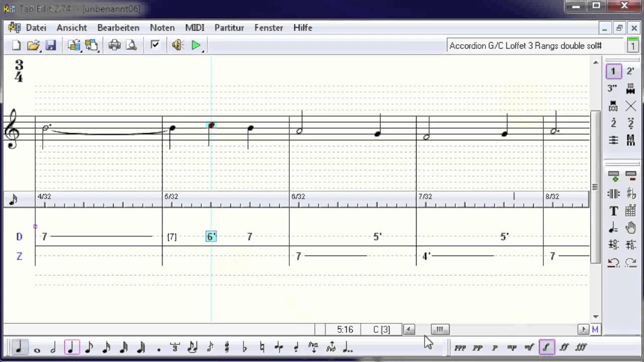Remove a measure with the red minus icon
Image resolution: width=644 pixels, height=362 pixels.
[x=630, y=176]
